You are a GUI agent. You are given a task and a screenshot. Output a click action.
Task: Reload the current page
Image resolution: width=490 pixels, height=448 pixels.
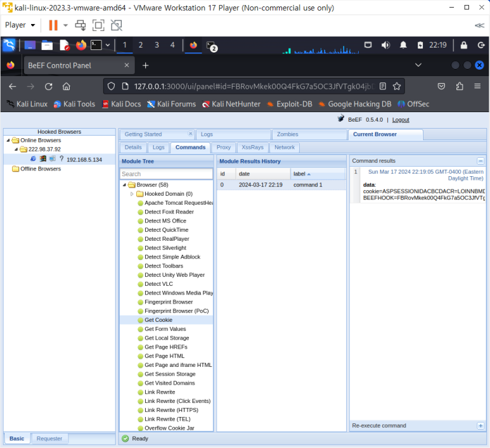48,86
